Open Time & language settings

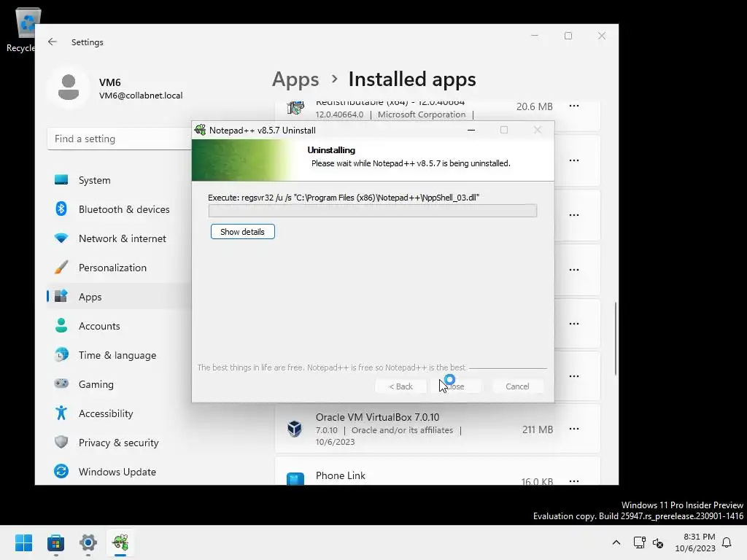(119, 355)
